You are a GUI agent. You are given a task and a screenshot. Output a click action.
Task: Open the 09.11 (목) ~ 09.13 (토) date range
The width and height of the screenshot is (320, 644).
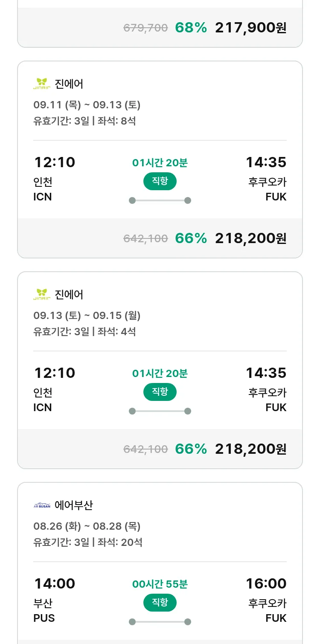tap(87, 105)
